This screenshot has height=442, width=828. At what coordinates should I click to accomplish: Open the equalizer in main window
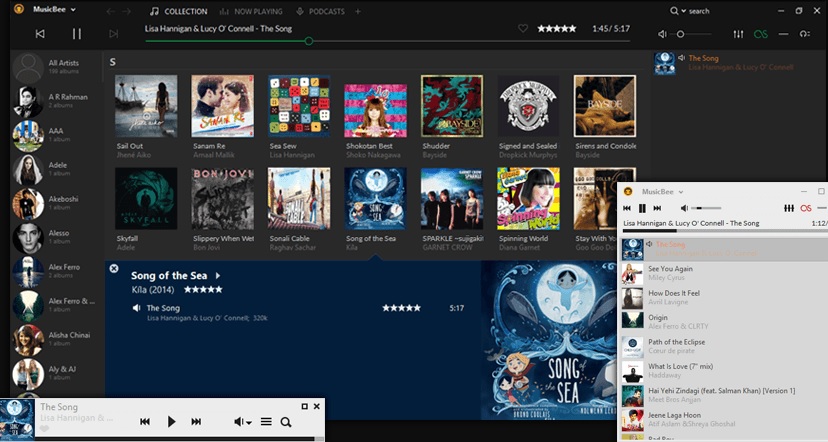738,34
